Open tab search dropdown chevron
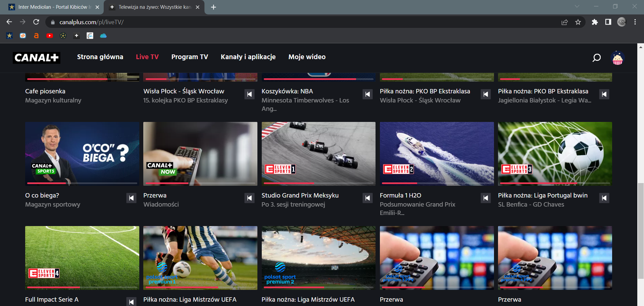 [577, 6]
